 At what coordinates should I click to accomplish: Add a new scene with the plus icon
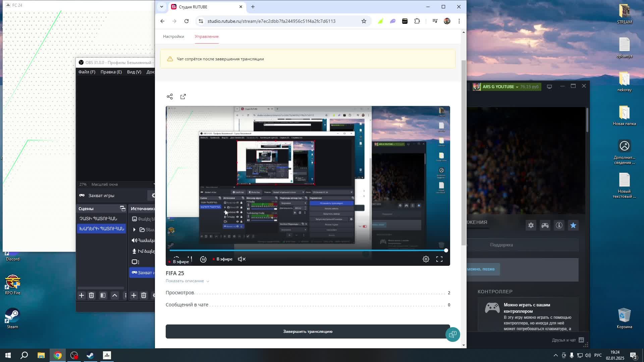(82, 296)
